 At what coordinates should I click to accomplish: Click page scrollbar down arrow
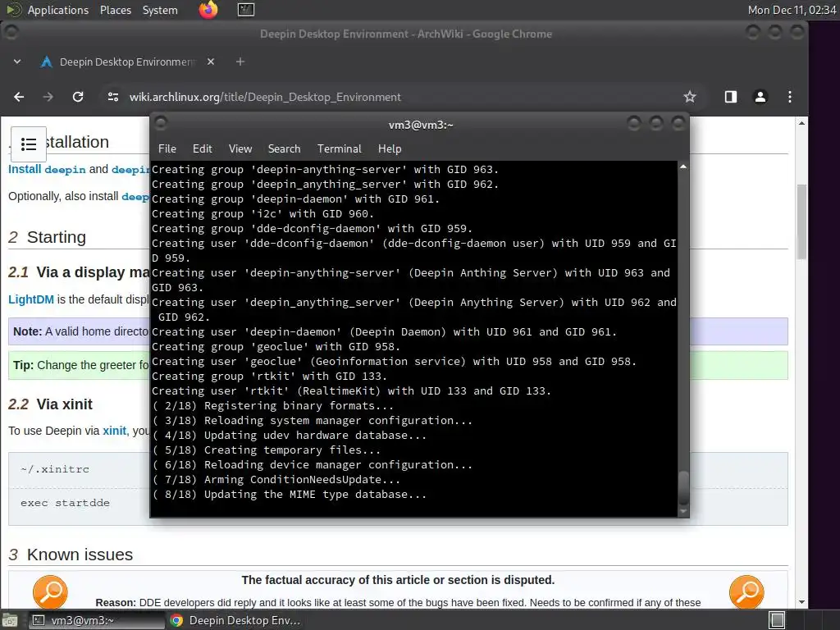[801, 602]
